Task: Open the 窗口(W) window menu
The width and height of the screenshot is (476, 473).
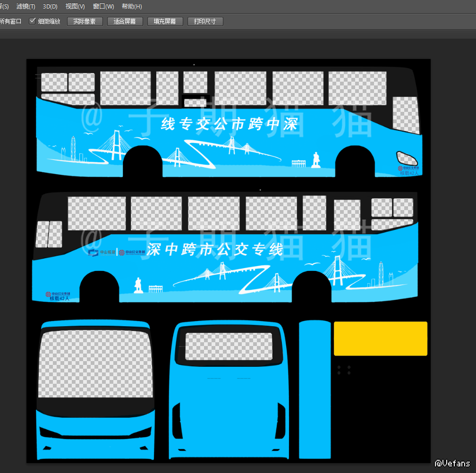Action: pyautogui.click(x=103, y=7)
